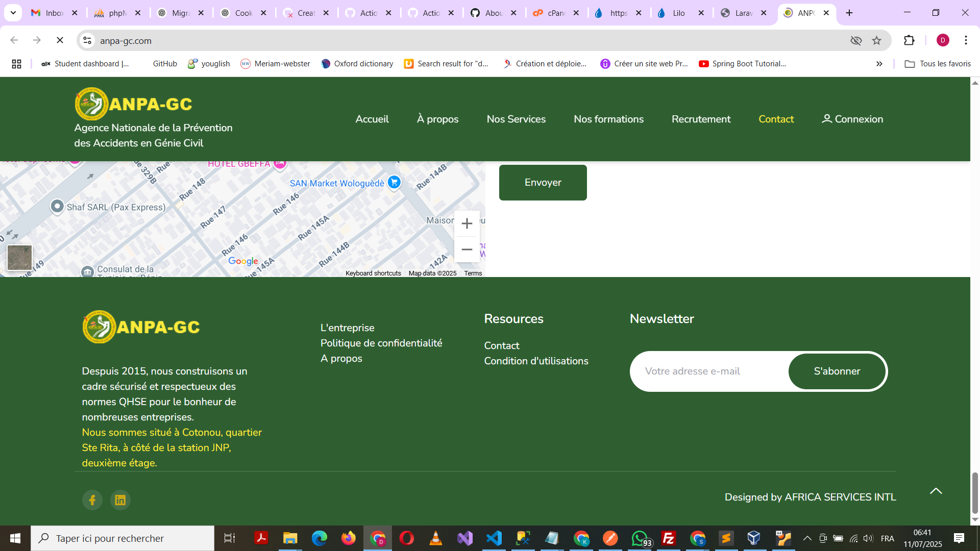Open the Facebook icon in footer
This screenshot has height=551, width=980.
92,500
